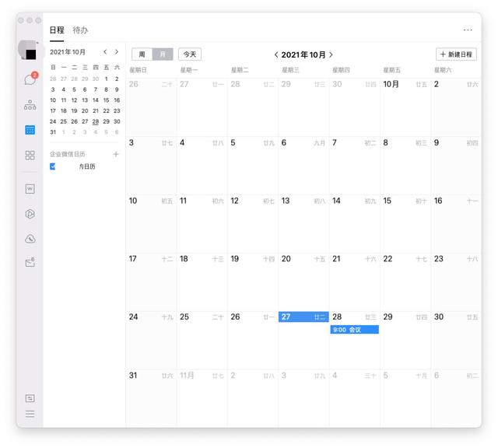The image size is (498, 448).
Task: Click the plus icon beside 企业微信日历
Action: [x=116, y=154]
